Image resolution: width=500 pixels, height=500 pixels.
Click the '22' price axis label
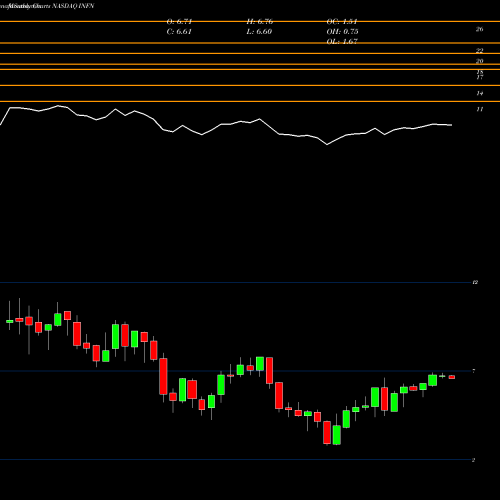click(479, 51)
